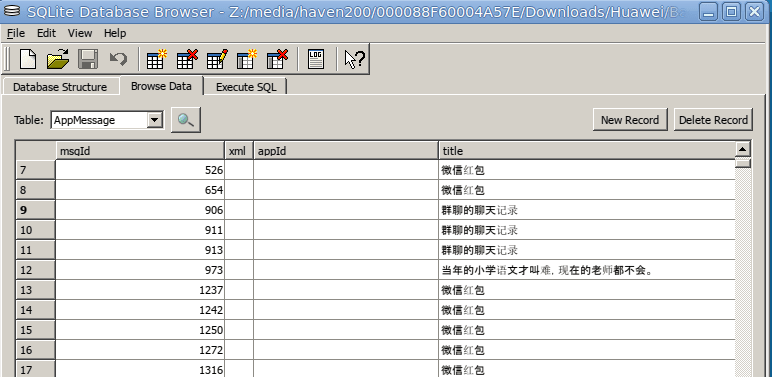Select row header 17
The height and width of the screenshot is (377, 772).
tap(35, 370)
